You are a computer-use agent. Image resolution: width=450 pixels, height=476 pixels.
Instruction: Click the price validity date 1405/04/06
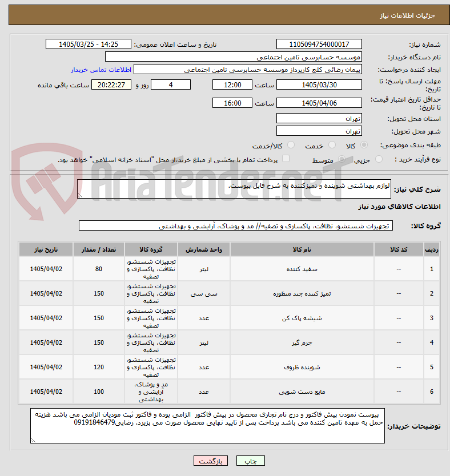tap(319, 103)
